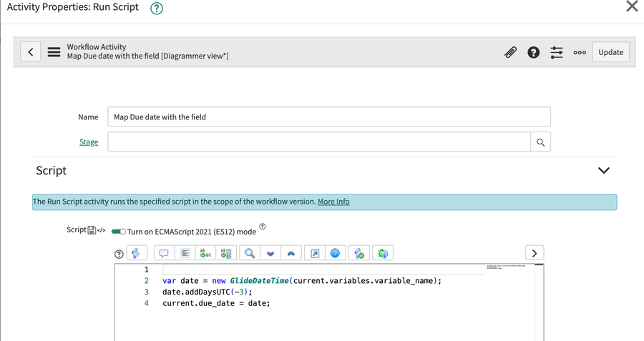
Task: Place cursor on empty script line 1
Action: (323, 270)
